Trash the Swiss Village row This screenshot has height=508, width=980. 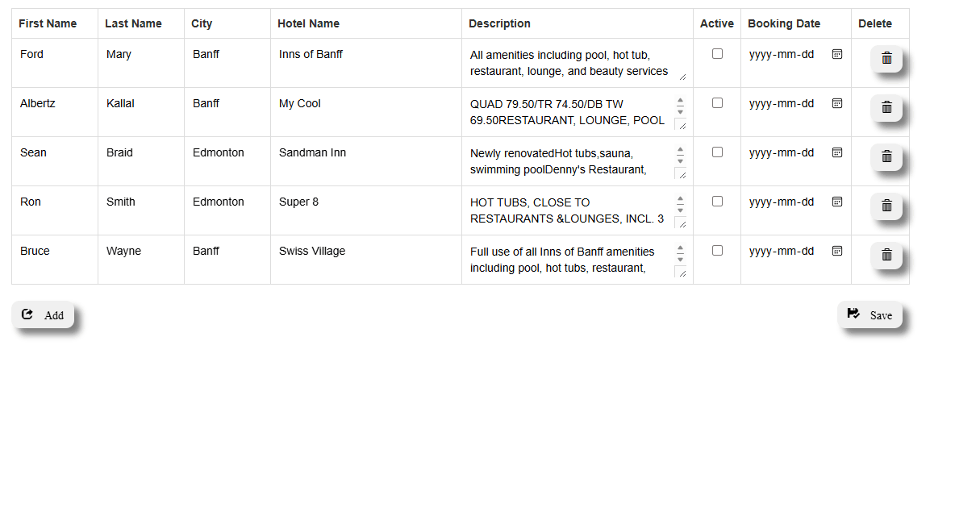point(886,255)
